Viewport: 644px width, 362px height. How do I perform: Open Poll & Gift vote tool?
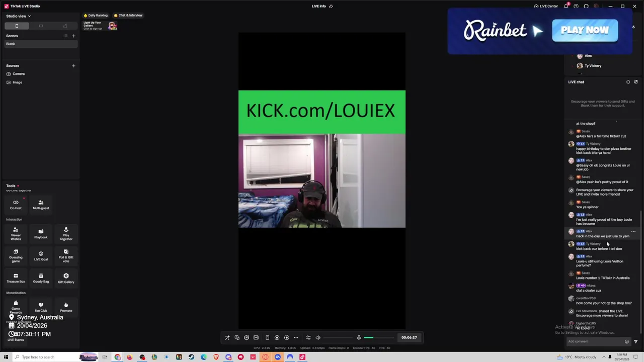(x=66, y=256)
